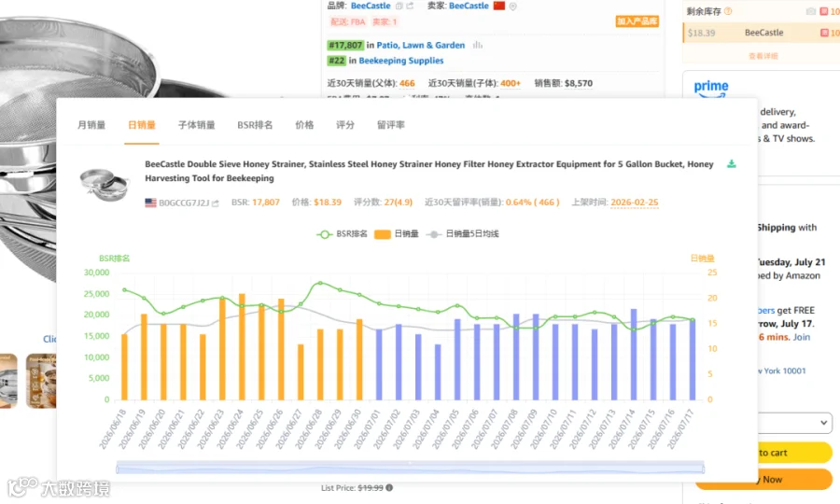Open bar chart icon beside Patio, Lawn & Garden
The width and height of the screenshot is (840, 504).
click(x=477, y=46)
